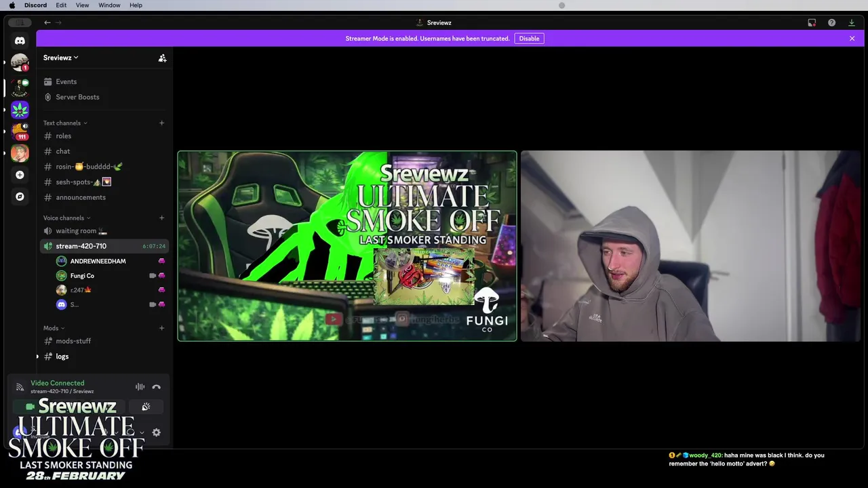Click the calendar icon next to Events

(x=47, y=82)
